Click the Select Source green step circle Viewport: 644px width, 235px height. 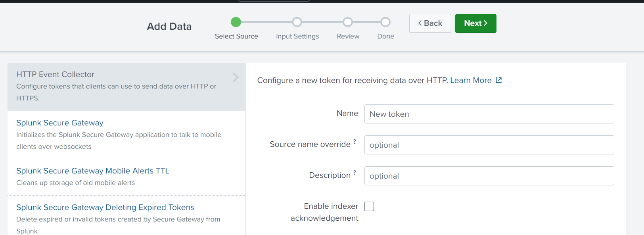(236, 22)
